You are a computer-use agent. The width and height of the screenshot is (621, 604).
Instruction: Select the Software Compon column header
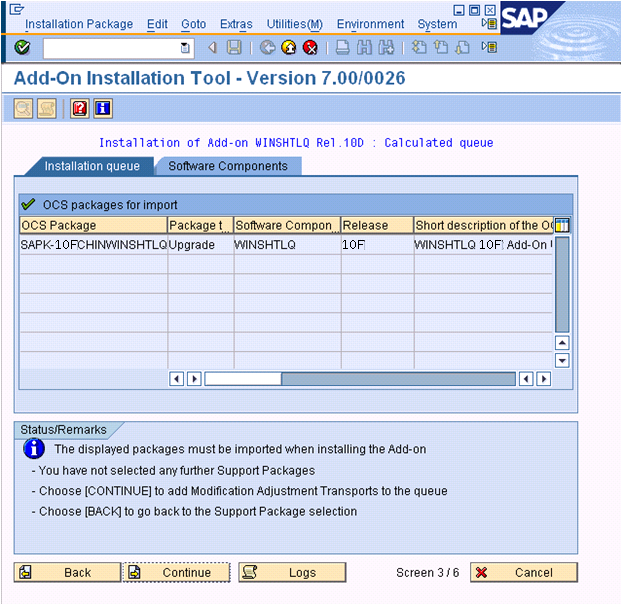[x=287, y=225]
